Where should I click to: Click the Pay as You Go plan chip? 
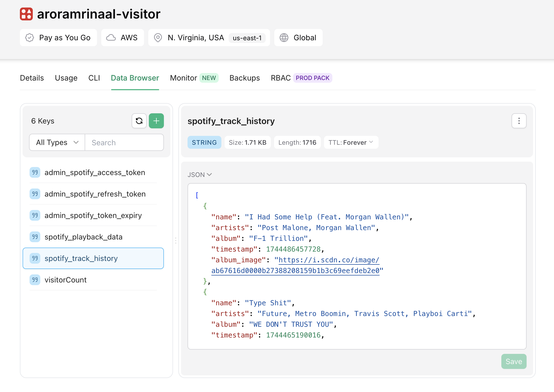tap(58, 38)
